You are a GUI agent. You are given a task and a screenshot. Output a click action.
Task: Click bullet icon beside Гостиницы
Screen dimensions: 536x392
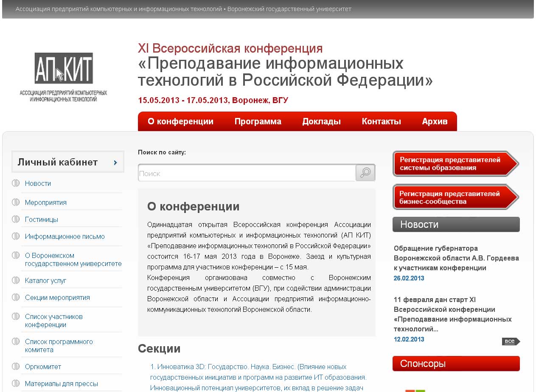pyautogui.click(x=16, y=219)
